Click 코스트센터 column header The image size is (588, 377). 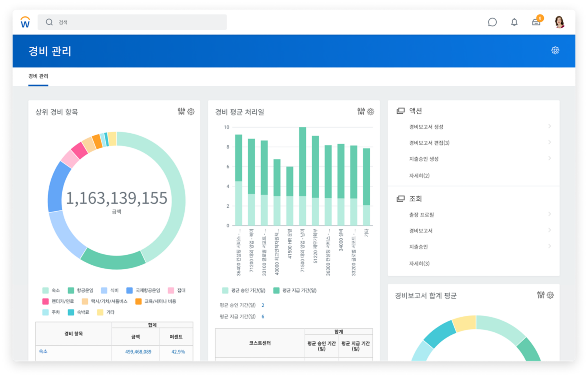coord(260,343)
